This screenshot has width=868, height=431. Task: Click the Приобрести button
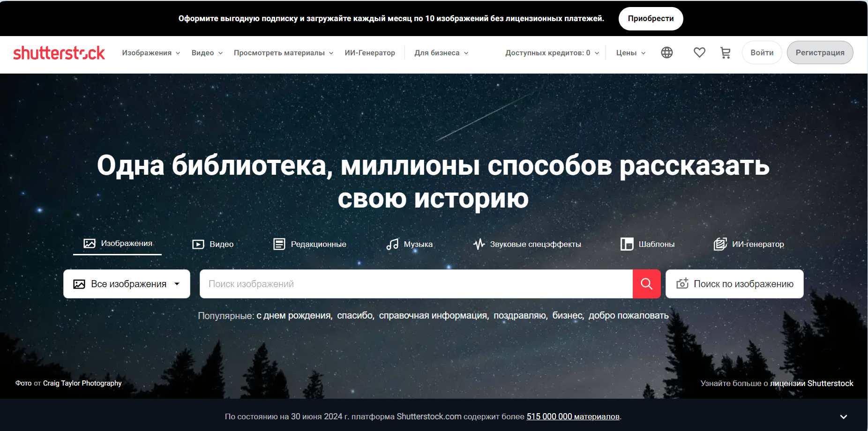[651, 19]
